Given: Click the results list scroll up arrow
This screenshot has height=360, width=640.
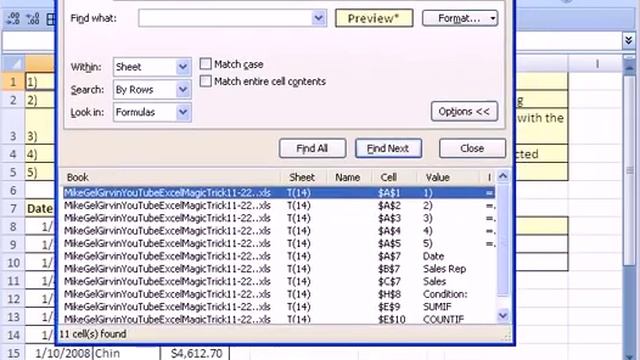Looking at the screenshot, I should point(503,176).
